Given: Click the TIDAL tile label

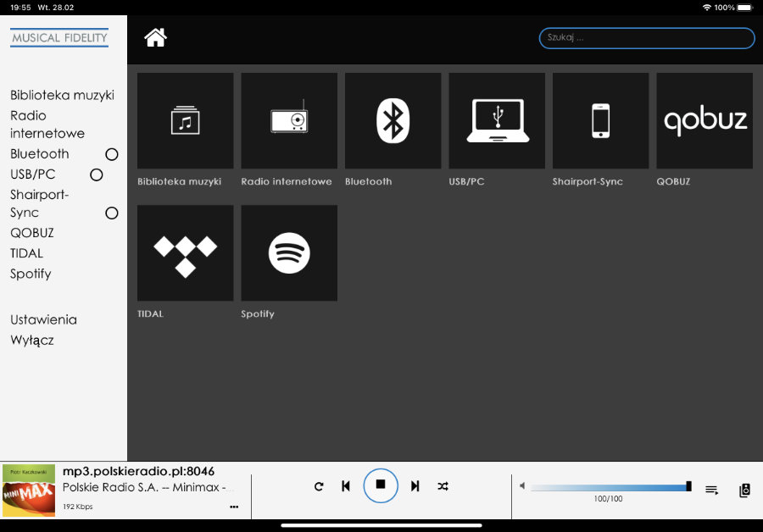Looking at the screenshot, I should pos(150,313).
